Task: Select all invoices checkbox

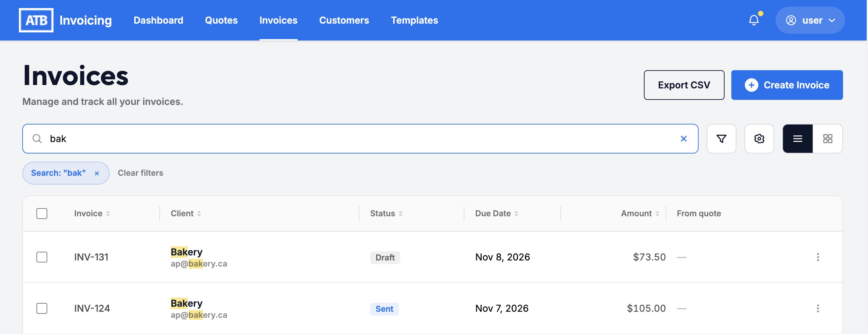Action: point(42,214)
